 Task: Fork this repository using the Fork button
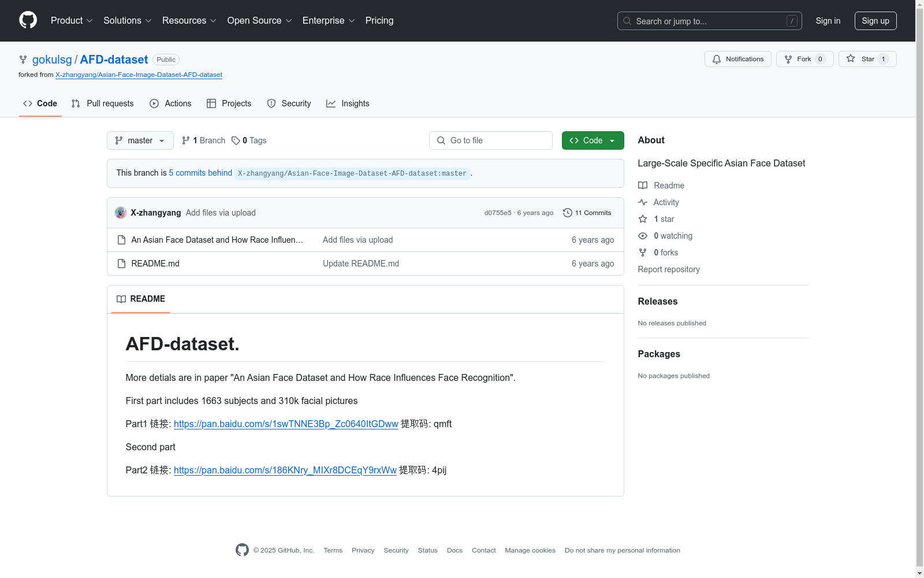(x=805, y=59)
